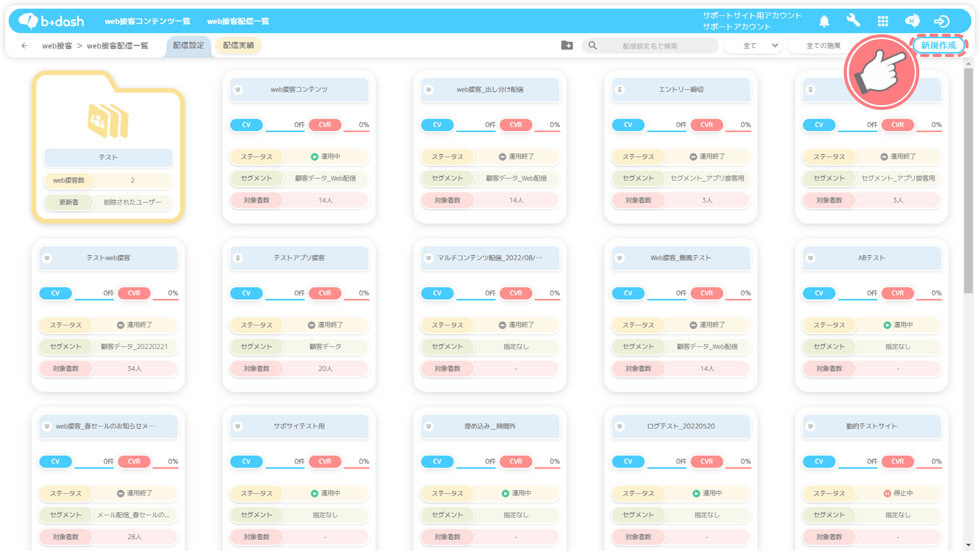Click the b→dash logo
The width and height of the screenshot is (980, 551).
click(51, 21)
